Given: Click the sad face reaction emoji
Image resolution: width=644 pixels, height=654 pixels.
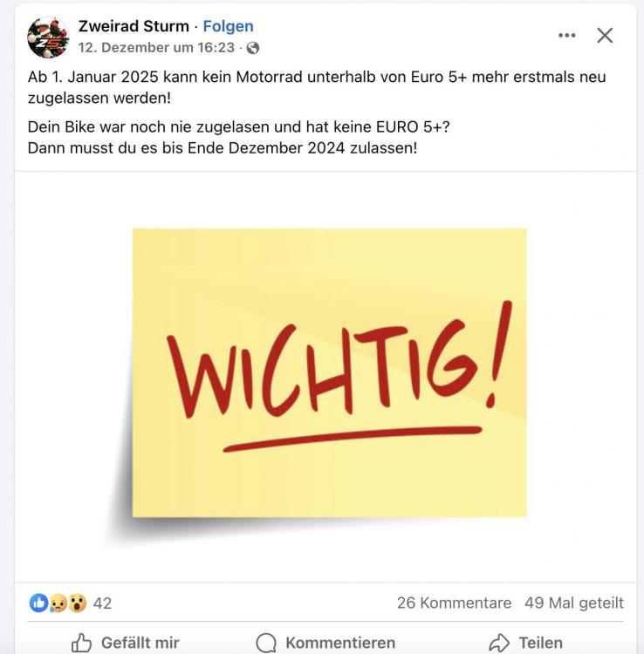Looking at the screenshot, I should (58, 603).
